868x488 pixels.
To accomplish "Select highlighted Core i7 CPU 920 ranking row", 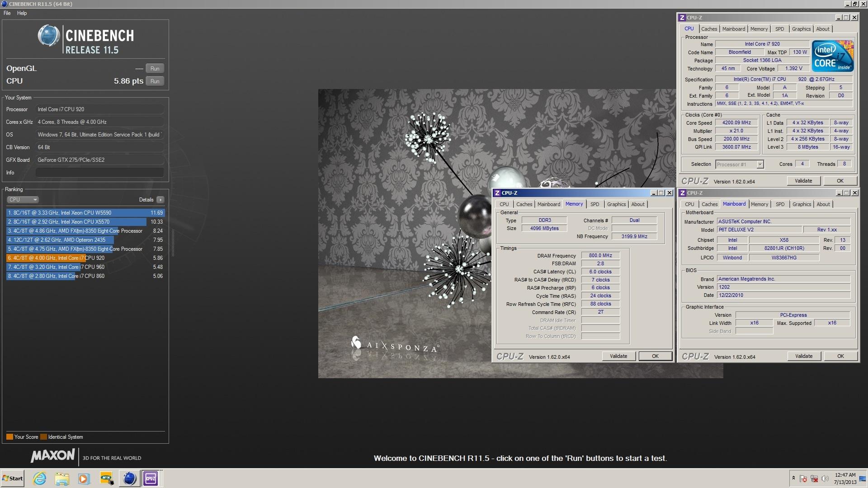I will pyautogui.click(x=85, y=258).
